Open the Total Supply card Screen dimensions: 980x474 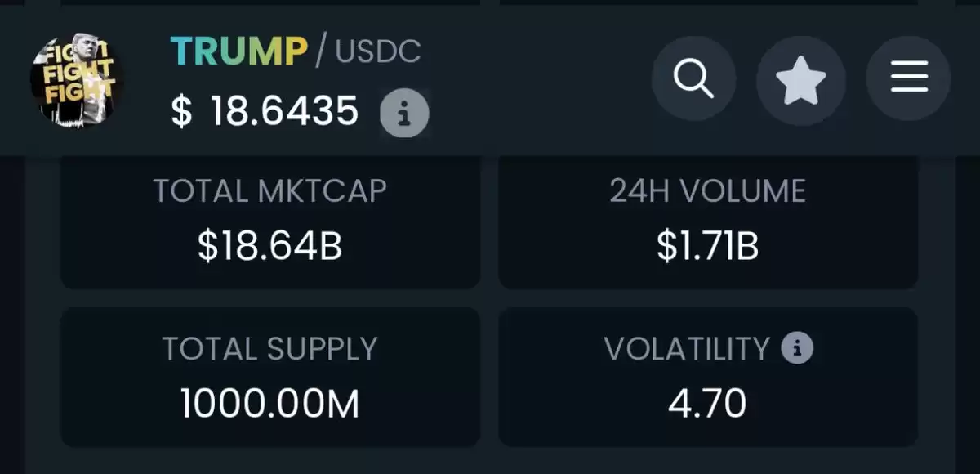tap(270, 377)
